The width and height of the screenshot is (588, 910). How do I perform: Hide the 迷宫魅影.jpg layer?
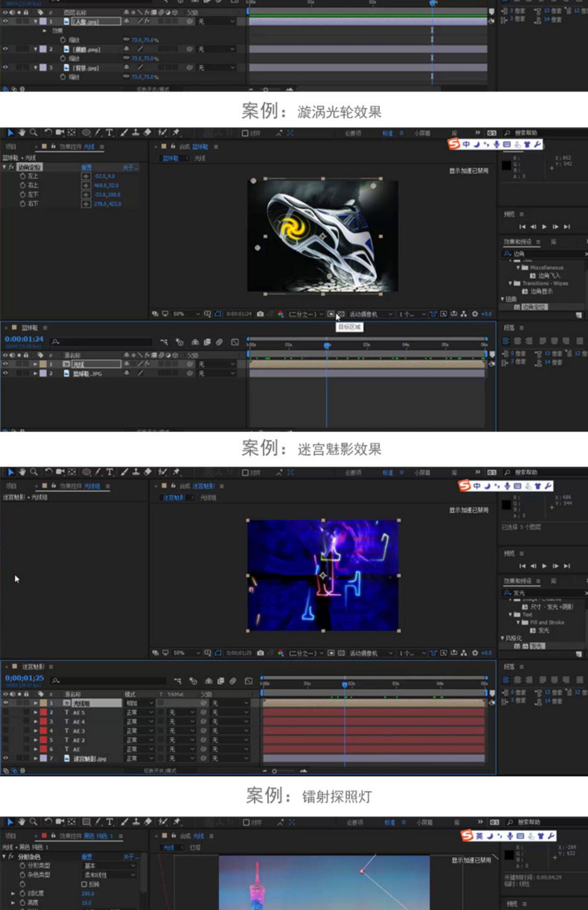[5, 758]
